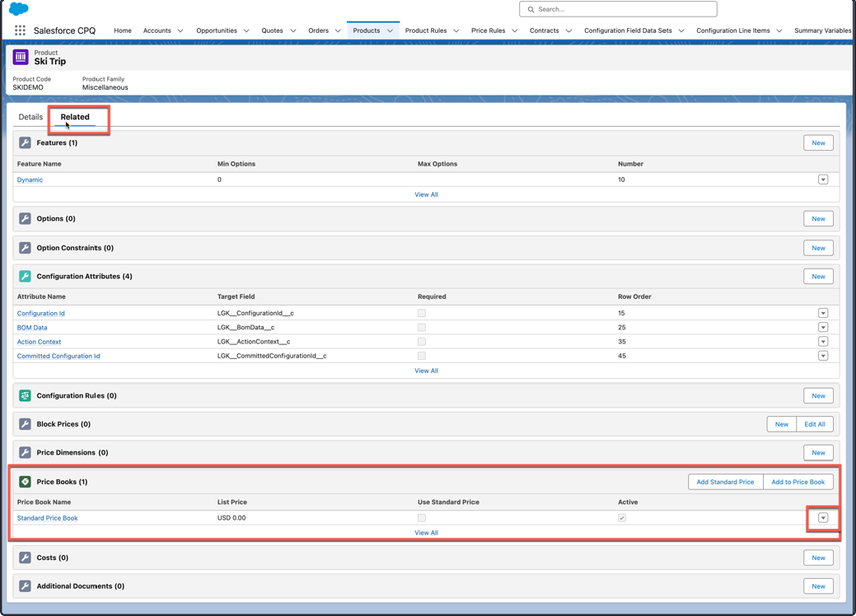
Task: Click the search magnifier icon
Action: (x=531, y=9)
